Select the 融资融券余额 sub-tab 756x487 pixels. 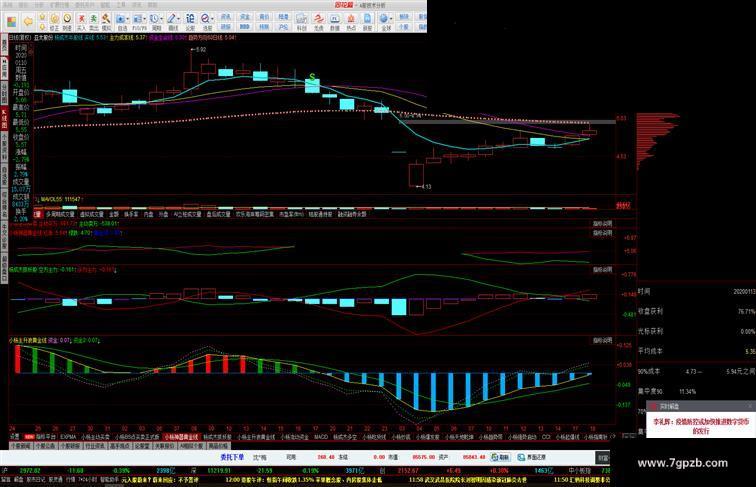352,214
